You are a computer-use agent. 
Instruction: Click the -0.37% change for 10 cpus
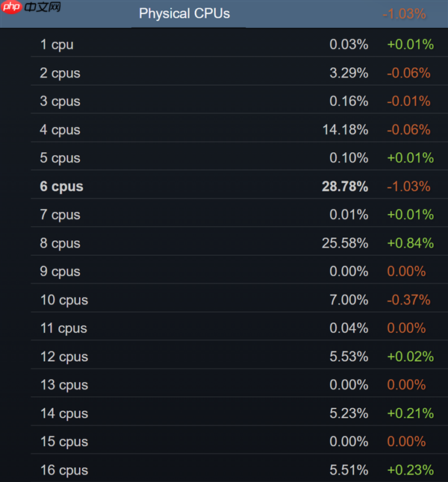click(x=408, y=300)
